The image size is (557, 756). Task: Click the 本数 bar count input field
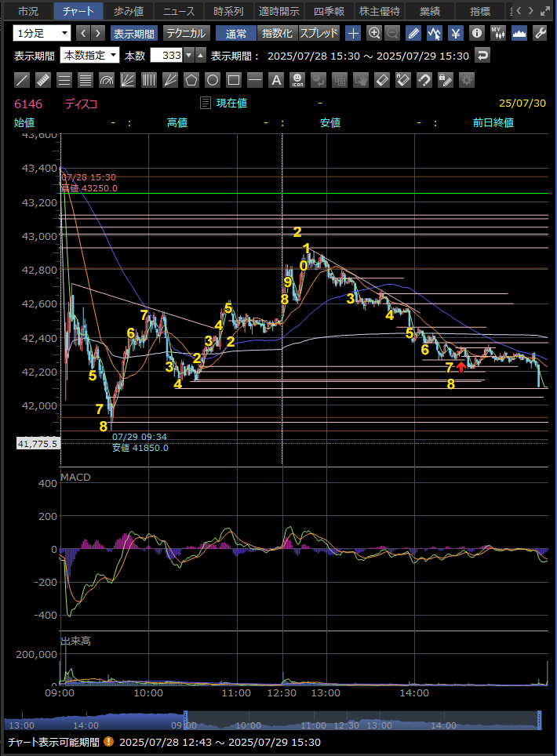[167, 56]
